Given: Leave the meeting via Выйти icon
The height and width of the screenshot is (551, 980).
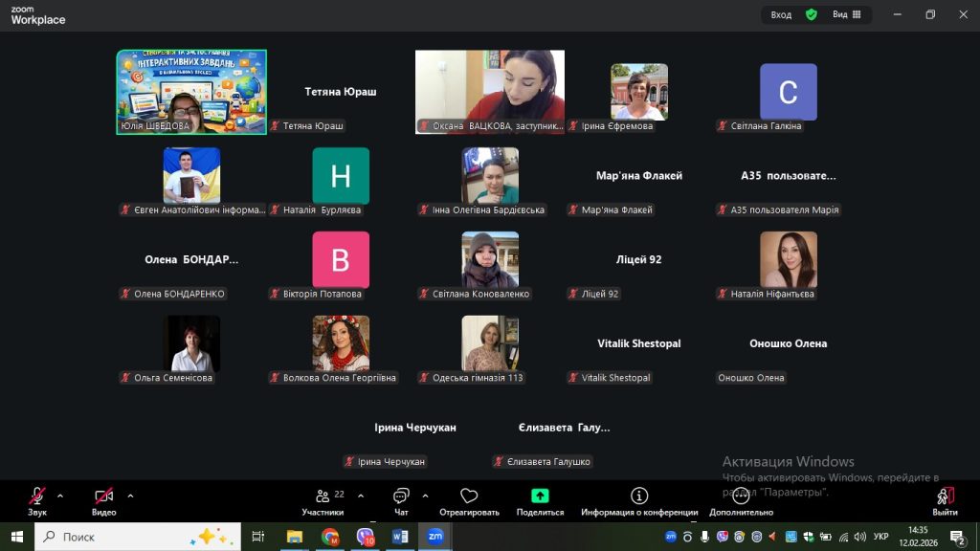Looking at the screenshot, I should 945,496.
